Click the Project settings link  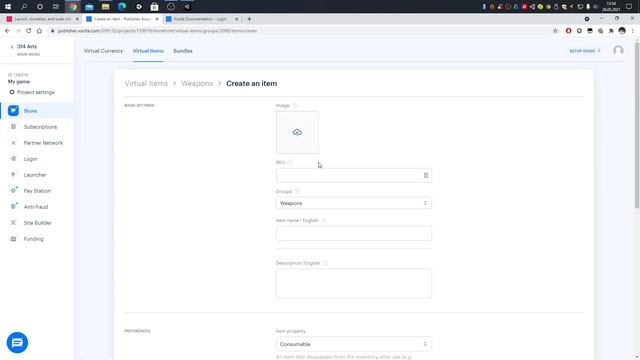pos(36,92)
